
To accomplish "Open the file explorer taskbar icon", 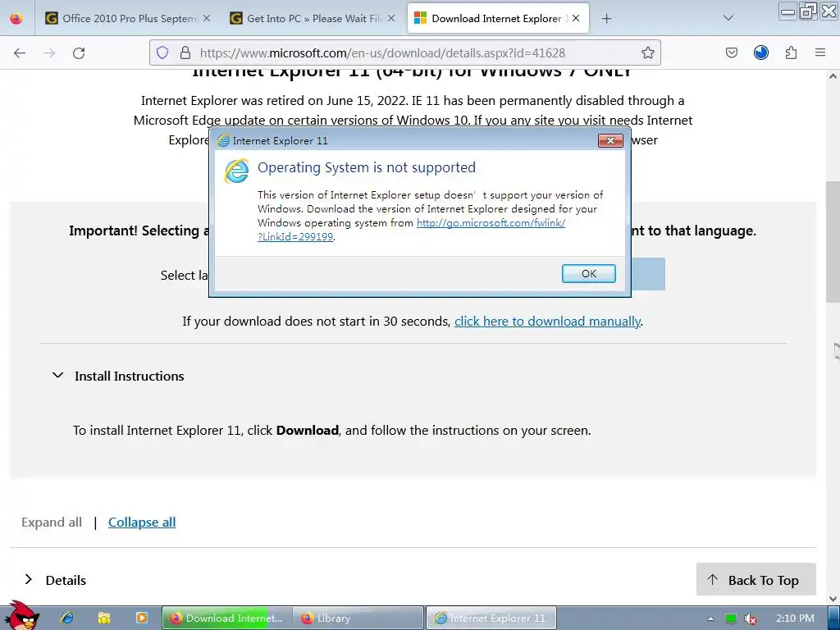I will (x=104, y=619).
